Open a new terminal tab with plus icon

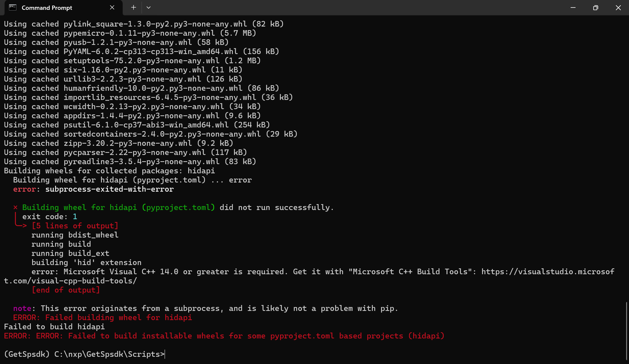click(x=133, y=7)
